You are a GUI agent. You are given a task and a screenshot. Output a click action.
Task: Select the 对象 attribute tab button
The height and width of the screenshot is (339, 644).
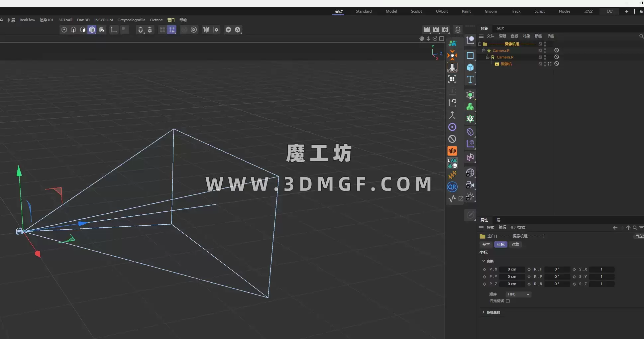(515, 245)
